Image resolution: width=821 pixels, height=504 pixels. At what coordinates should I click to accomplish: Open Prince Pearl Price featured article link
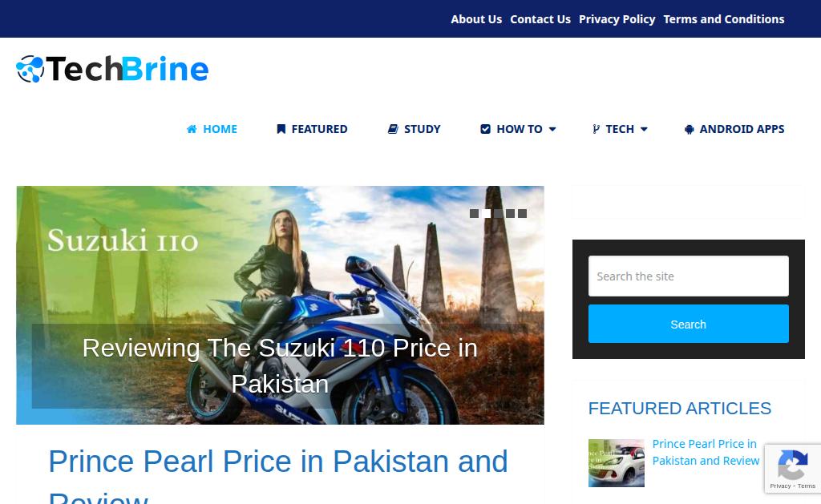[x=706, y=452]
